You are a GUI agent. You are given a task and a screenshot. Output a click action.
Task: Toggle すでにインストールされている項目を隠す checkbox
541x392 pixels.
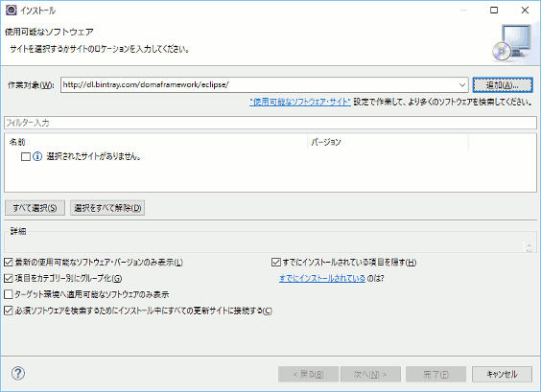pyautogui.click(x=276, y=263)
